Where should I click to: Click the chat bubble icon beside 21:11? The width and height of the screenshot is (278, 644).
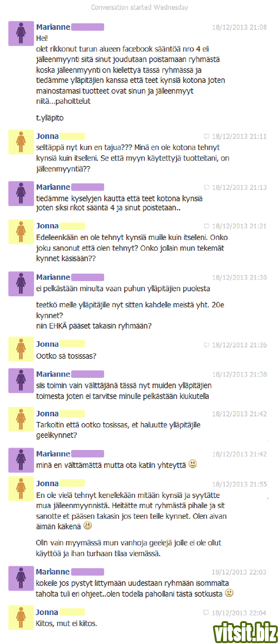click(x=207, y=137)
